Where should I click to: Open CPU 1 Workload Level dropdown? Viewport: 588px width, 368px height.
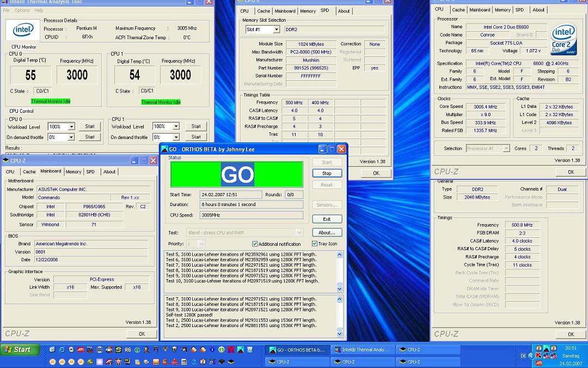pos(175,126)
